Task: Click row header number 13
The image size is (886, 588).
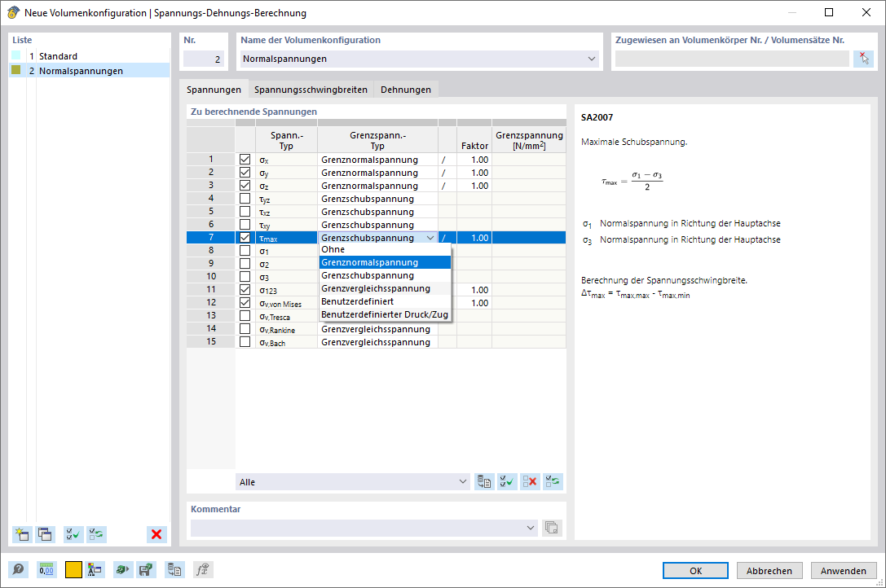Action: pos(211,315)
